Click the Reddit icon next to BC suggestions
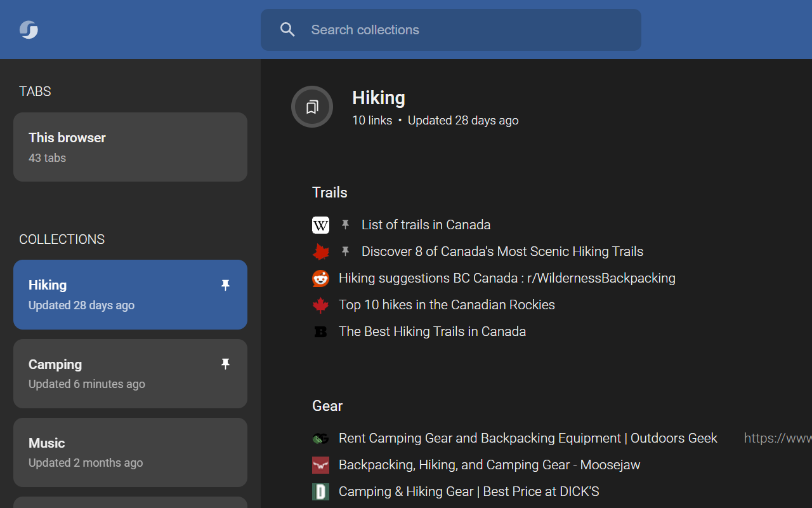The image size is (812, 508). click(320, 278)
